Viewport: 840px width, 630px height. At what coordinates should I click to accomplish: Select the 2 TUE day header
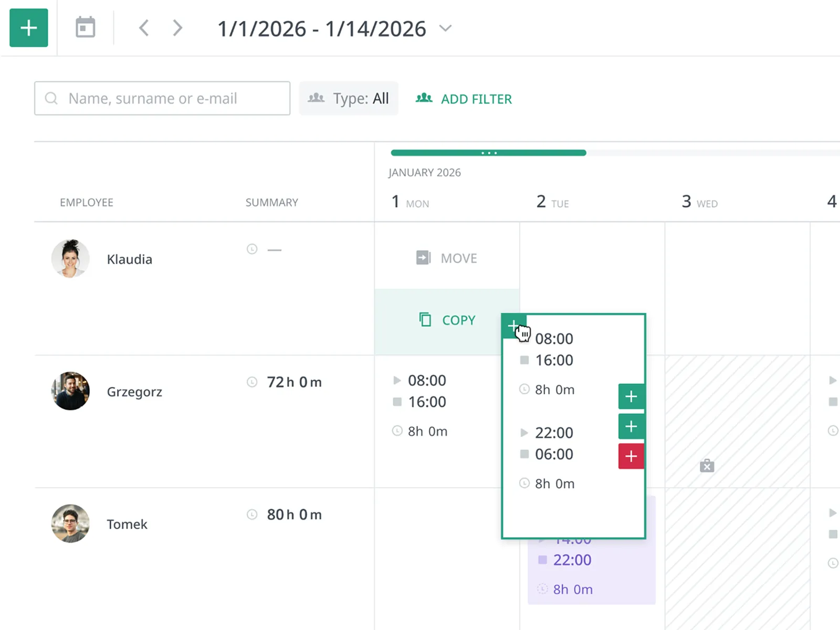point(553,202)
